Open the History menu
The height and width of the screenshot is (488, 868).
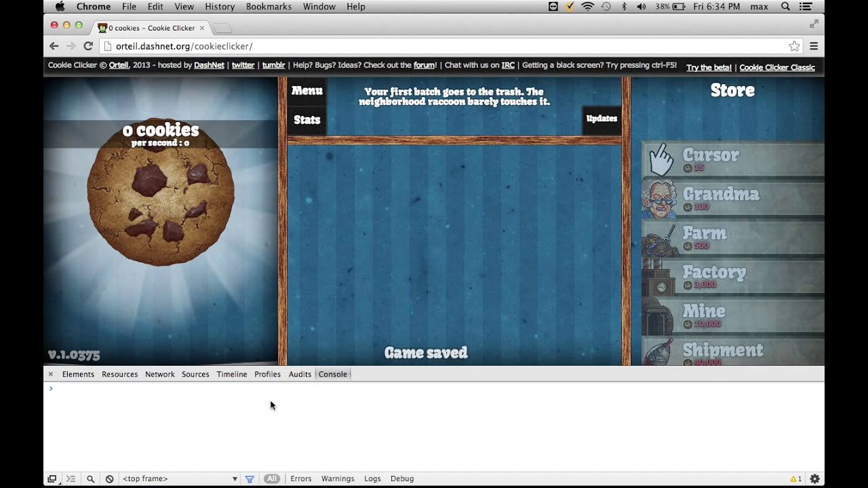click(x=220, y=7)
